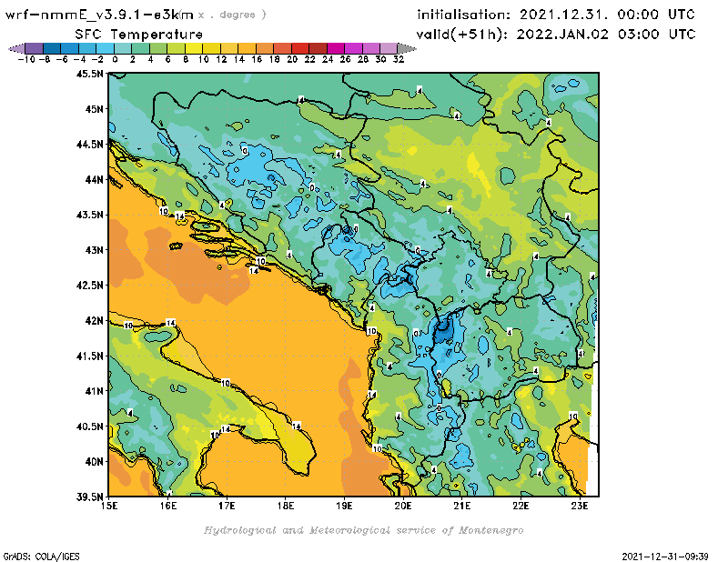
Task: Click the "44.5N" latitude axis label
Action: point(89,145)
